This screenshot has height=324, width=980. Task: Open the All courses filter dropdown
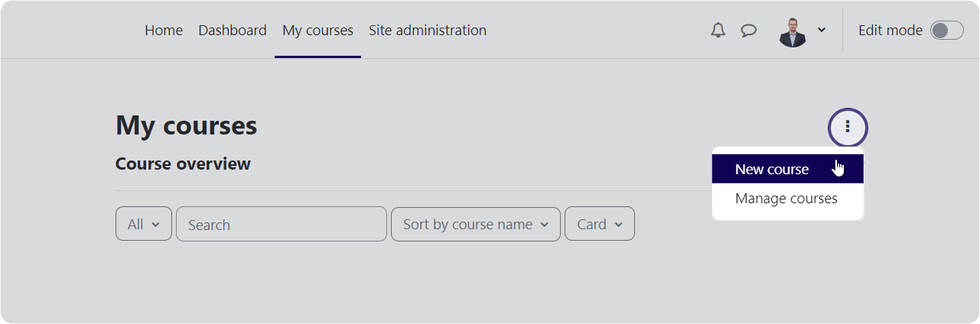point(144,224)
